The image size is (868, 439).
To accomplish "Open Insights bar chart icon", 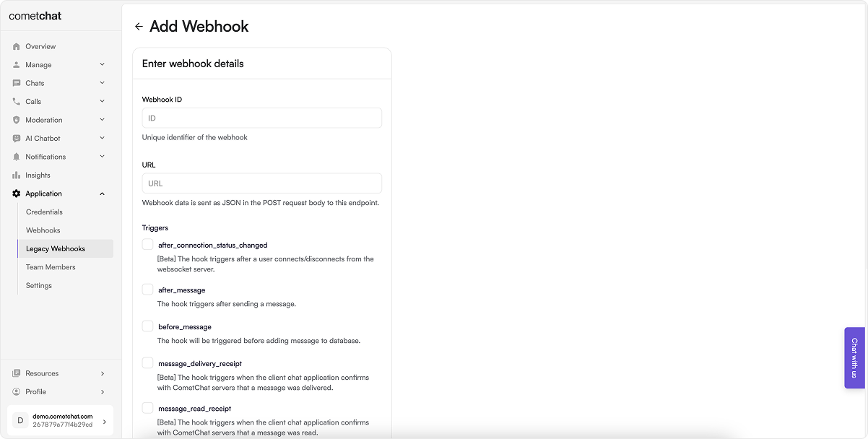I will point(17,175).
